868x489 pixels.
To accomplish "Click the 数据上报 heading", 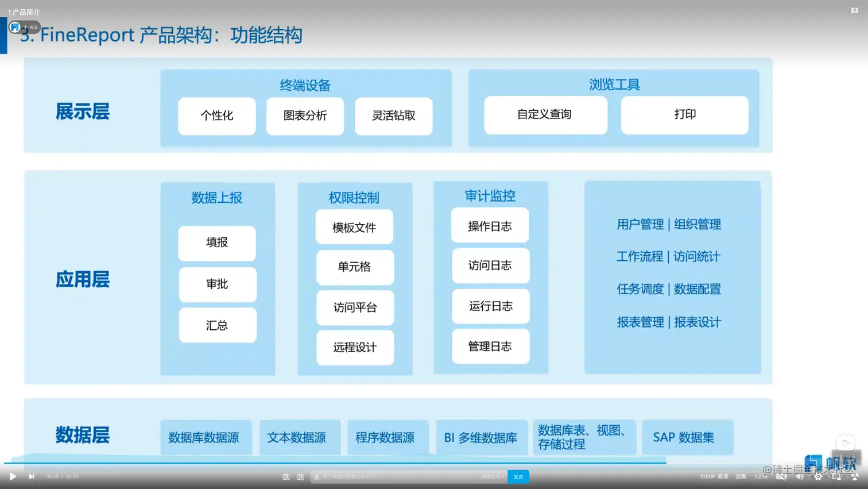I will point(217,198).
